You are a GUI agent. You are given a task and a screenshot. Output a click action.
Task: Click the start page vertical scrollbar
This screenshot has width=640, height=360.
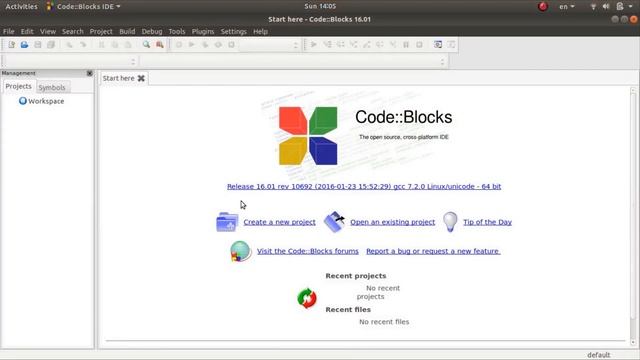(x=633, y=216)
